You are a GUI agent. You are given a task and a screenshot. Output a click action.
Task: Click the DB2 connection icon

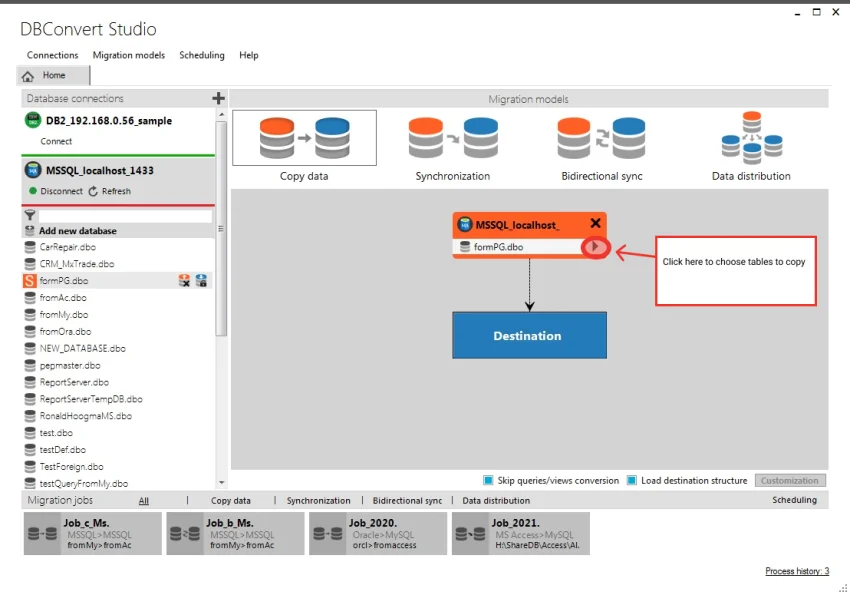pyautogui.click(x=33, y=120)
